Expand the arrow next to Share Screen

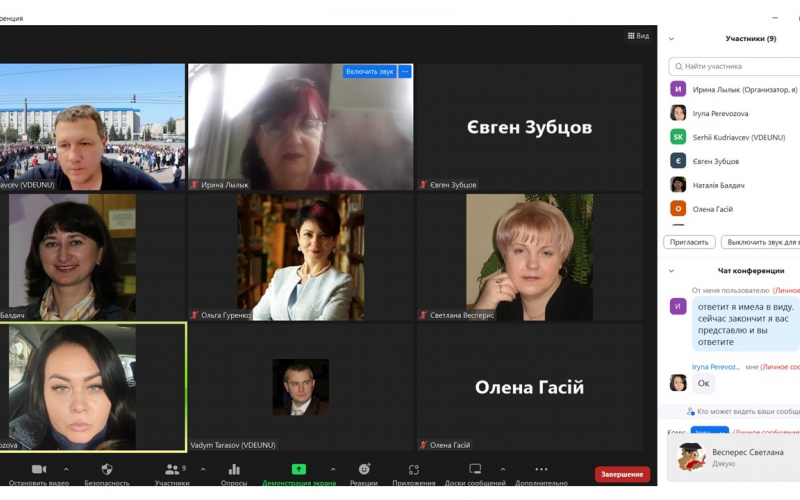pyautogui.click(x=333, y=469)
